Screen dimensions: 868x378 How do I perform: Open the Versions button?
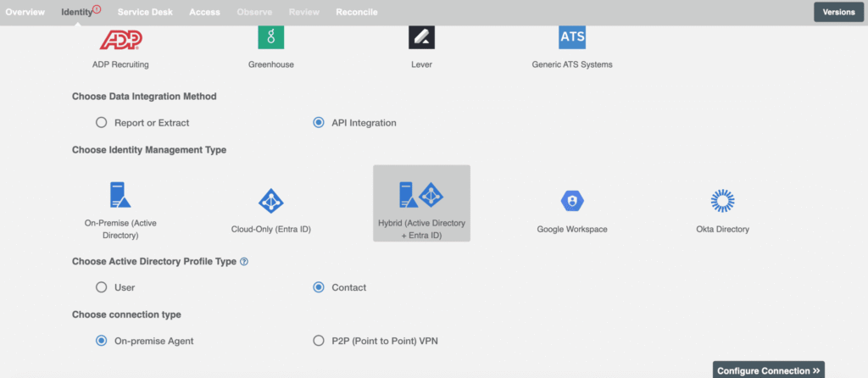[838, 12]
